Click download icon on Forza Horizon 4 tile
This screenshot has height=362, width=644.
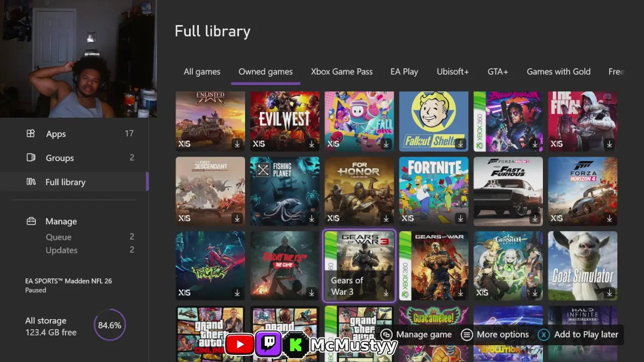click(x=609, y=218)
